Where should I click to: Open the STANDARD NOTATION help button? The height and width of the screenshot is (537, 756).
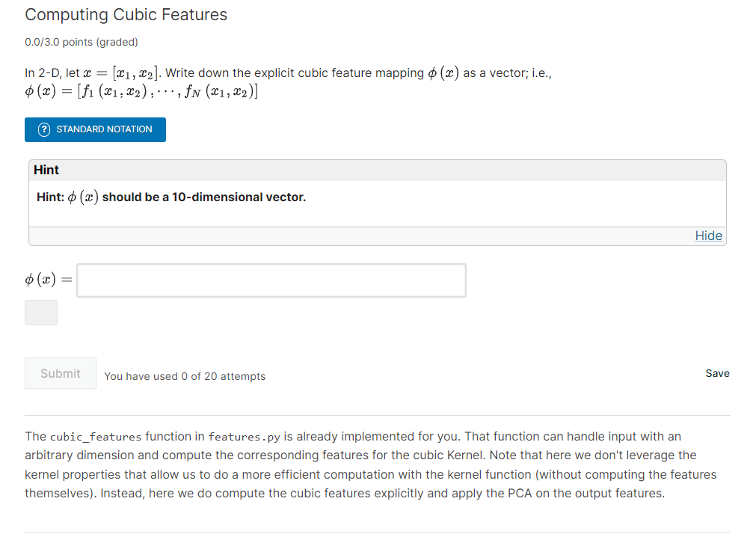coord(95,129)
